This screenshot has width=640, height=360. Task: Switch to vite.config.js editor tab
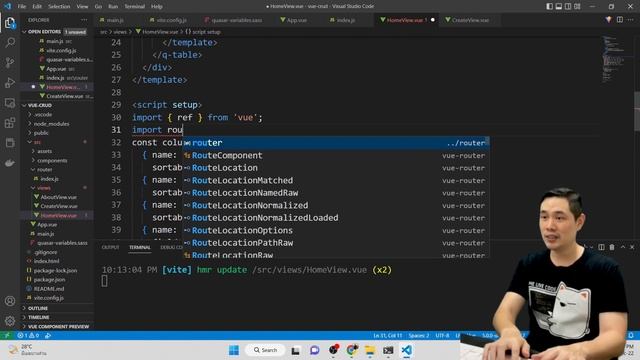tap(171, 20)
